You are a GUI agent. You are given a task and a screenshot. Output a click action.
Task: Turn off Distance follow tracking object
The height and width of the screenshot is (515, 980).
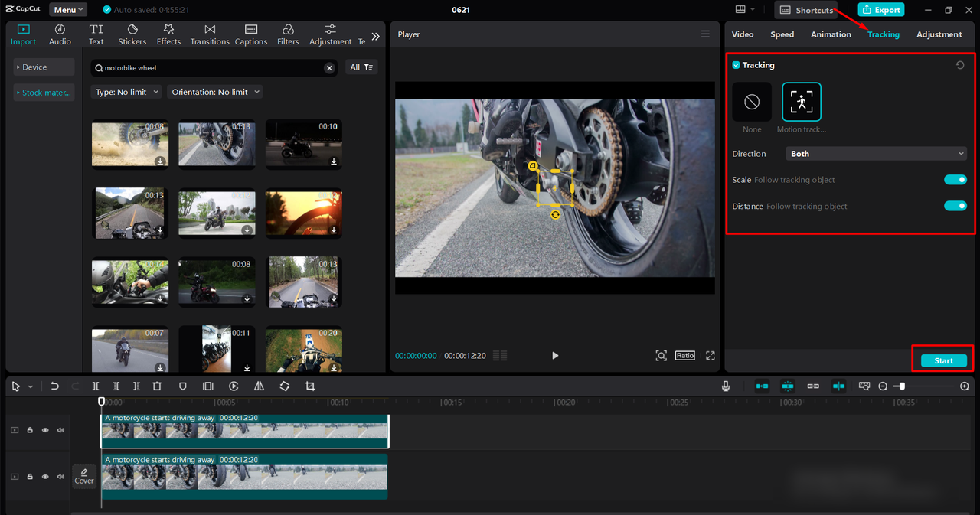coord(955,206)
